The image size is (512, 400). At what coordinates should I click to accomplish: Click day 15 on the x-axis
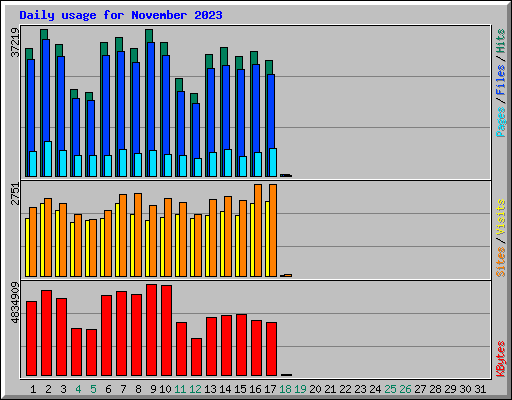(240, 389)
